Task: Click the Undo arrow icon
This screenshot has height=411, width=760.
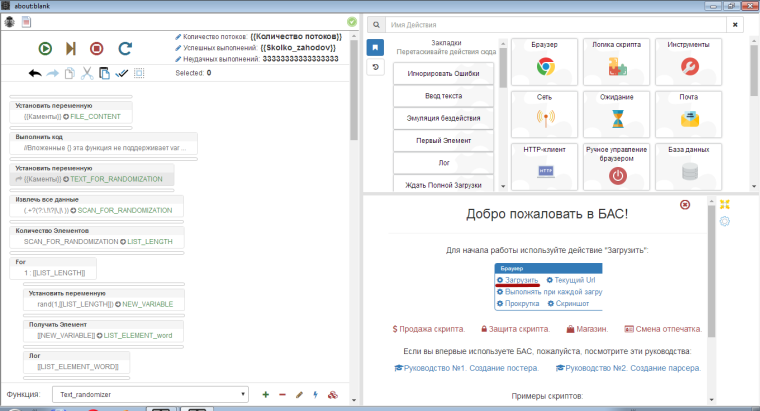Action: [x=35, y=73]
